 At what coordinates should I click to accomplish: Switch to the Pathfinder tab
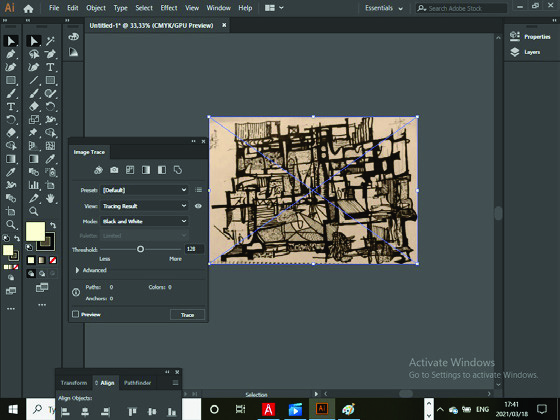137,383
